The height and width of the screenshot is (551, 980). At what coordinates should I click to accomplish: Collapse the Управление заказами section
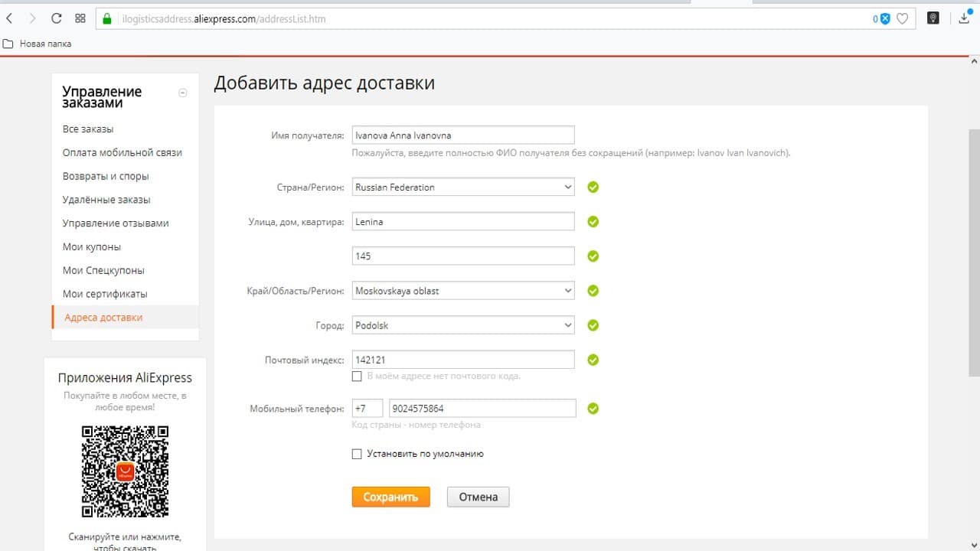[182, 93]
